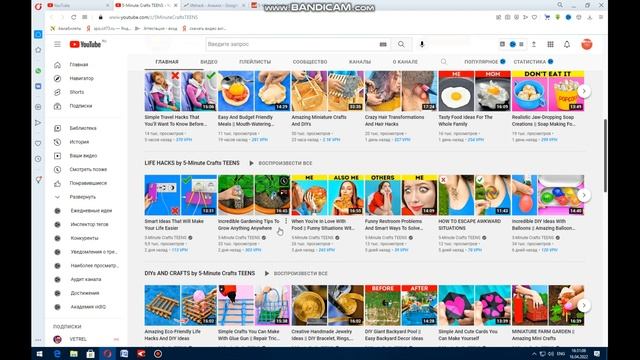The width and height of the screenshot is (640, 360).
Task: Open Crazy Hair Transformations video title
Action: (394, 120)
